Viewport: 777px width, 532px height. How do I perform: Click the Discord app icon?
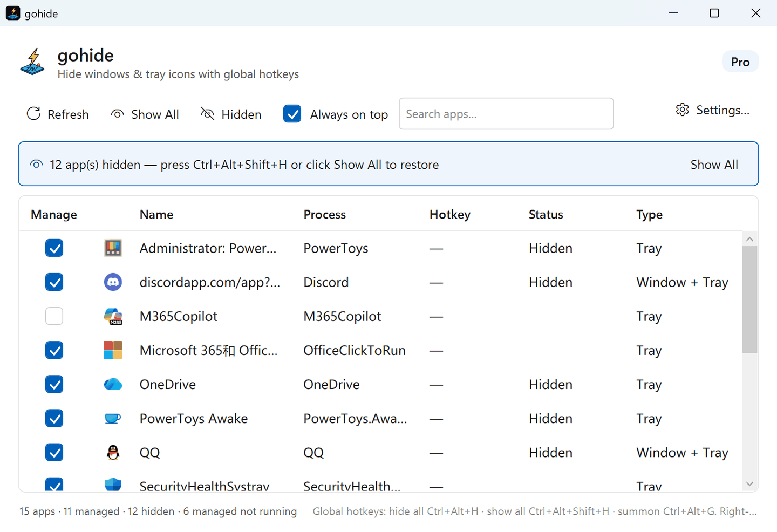(113, 282)
